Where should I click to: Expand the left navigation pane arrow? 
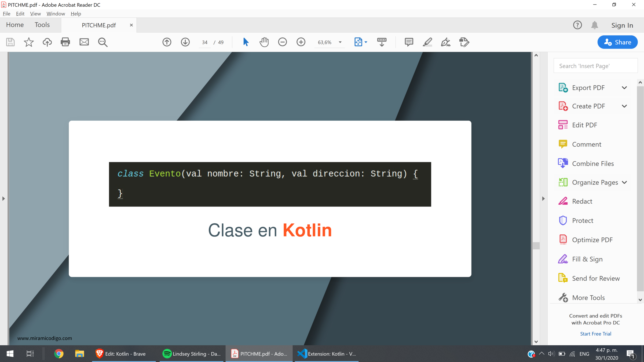[x=3, y=199]
